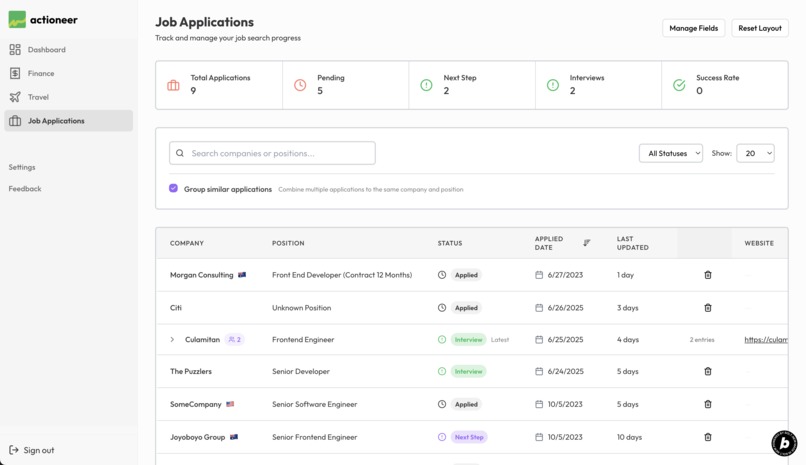Click the Sign out button
806x465 pixels.
coord(32,450)
